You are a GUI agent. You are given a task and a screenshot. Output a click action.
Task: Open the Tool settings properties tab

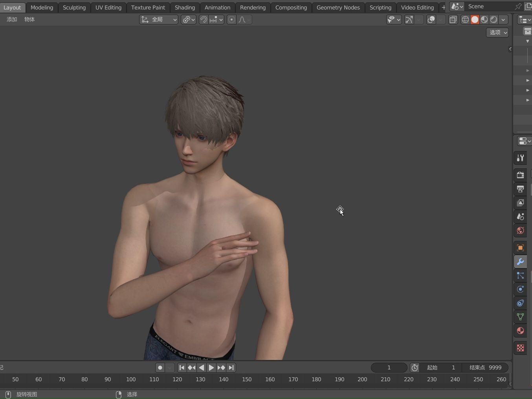[520, 158]
